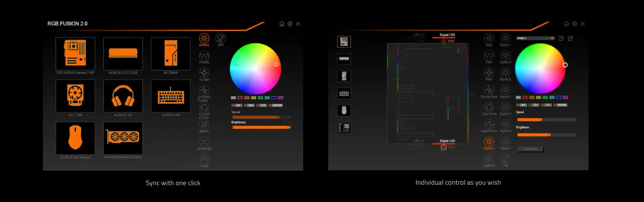The width and height of the screenshot is (644, 202).
Task: Choose Digital H mode
Action: 505,125
